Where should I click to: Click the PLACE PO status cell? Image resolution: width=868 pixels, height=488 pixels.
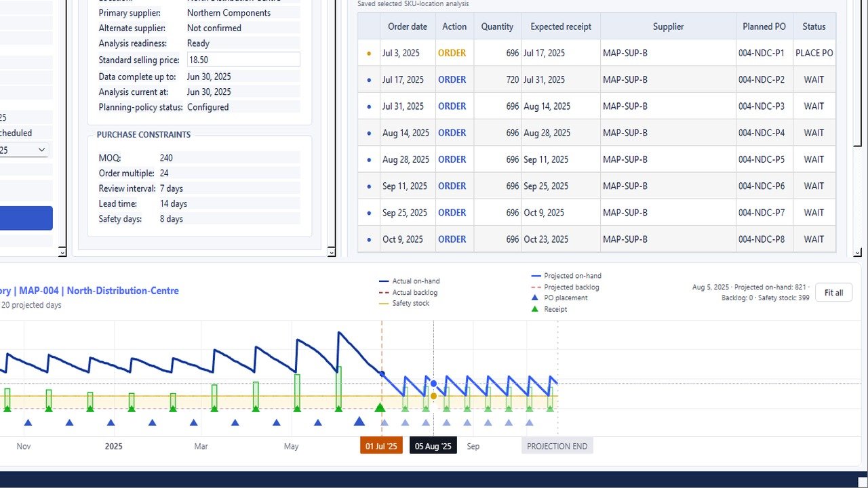click(814, 53)
